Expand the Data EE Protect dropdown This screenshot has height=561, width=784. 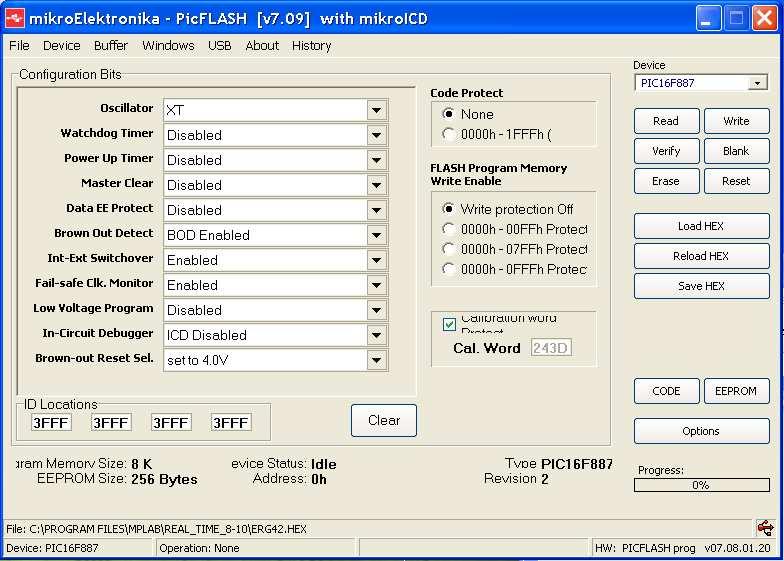376,210
